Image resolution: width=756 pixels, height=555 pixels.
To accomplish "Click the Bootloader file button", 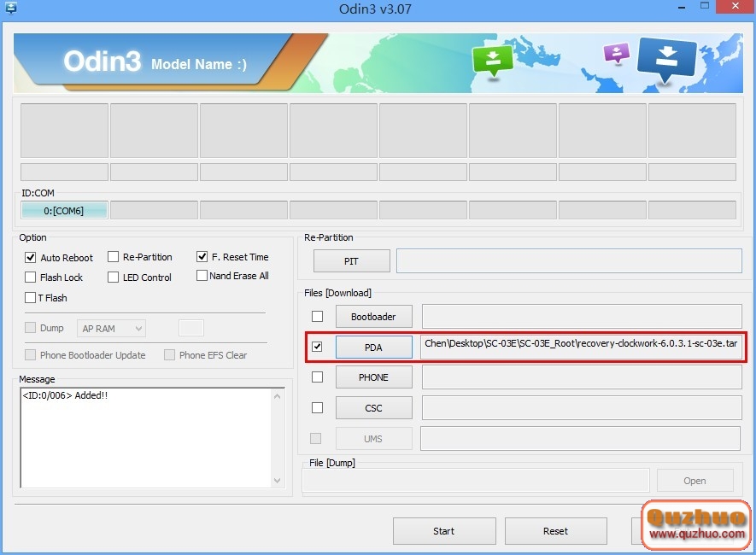I will click(x=373, y=317).
